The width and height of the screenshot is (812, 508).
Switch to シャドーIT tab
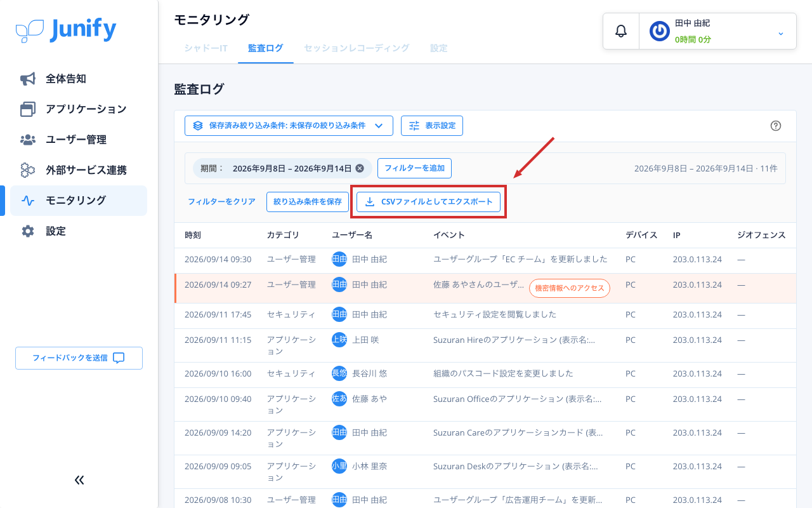pos(206,48)
